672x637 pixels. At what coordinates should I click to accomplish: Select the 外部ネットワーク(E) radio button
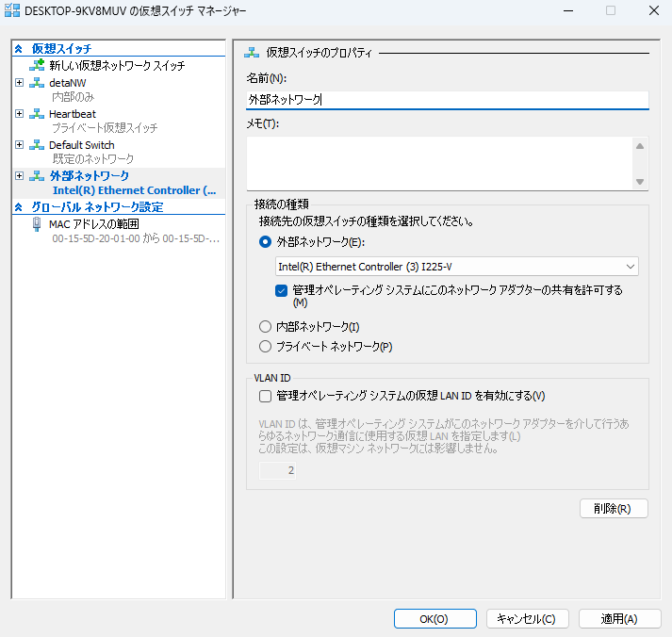pos(265,242)
